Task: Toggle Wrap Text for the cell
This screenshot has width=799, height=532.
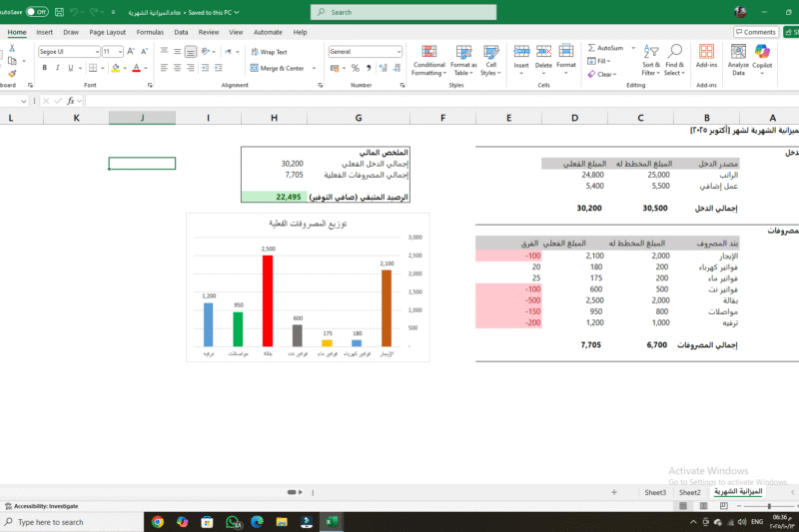Action: [268, 52]
